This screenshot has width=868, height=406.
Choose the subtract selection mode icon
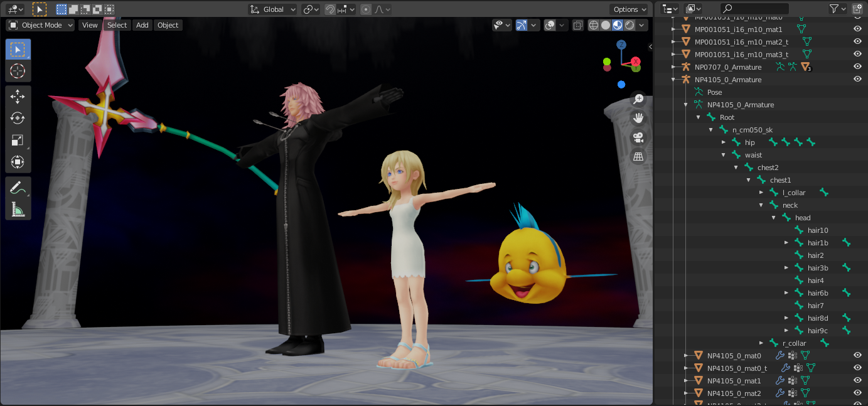click(85, 9)
